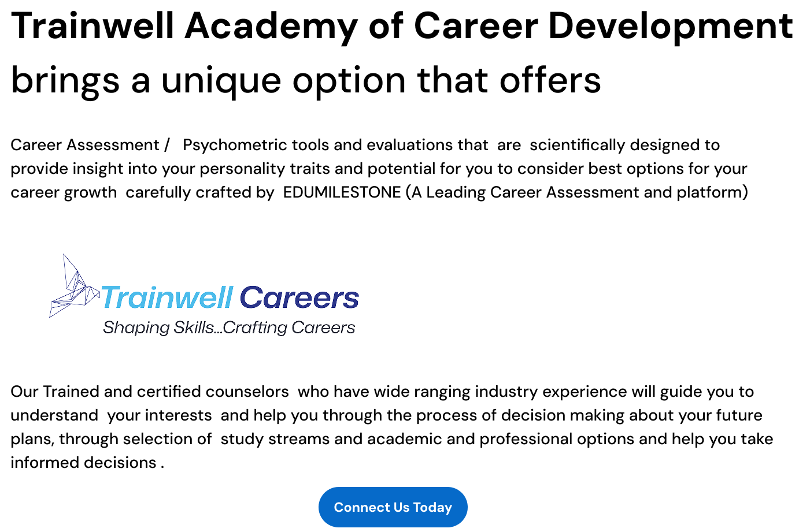Click the phrase Career Assessment / at paragraph start
This screenshot has height=532, width=799.
point(90,145)
